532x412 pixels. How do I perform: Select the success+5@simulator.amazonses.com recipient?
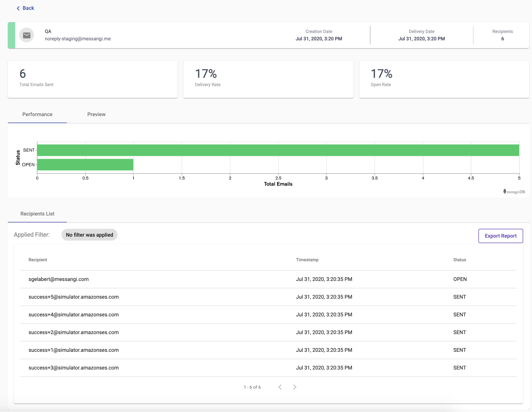(73, 297)
